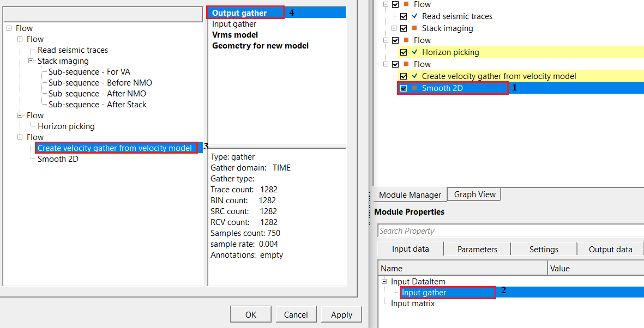Select Stack imaging in the dialog tree
644x328 pixels.
point(63,61)
